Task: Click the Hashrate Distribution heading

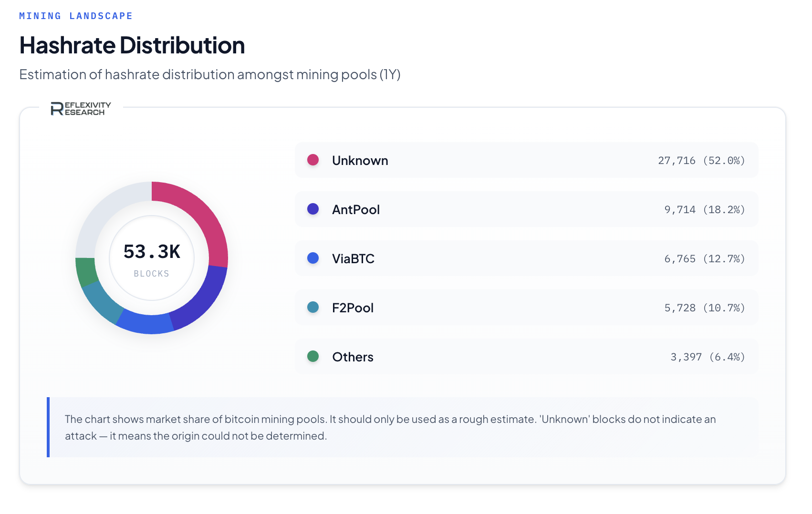Action: click(x=132, y=46)
